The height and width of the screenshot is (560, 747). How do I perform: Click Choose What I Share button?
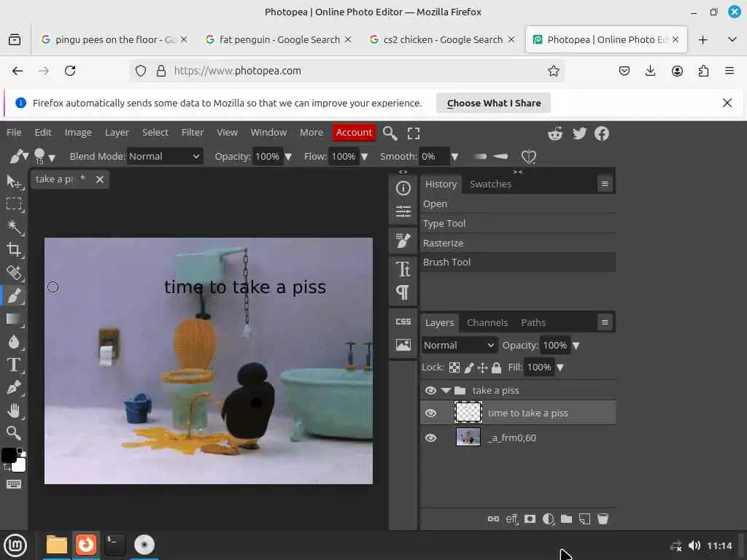(x=494, y=103)
